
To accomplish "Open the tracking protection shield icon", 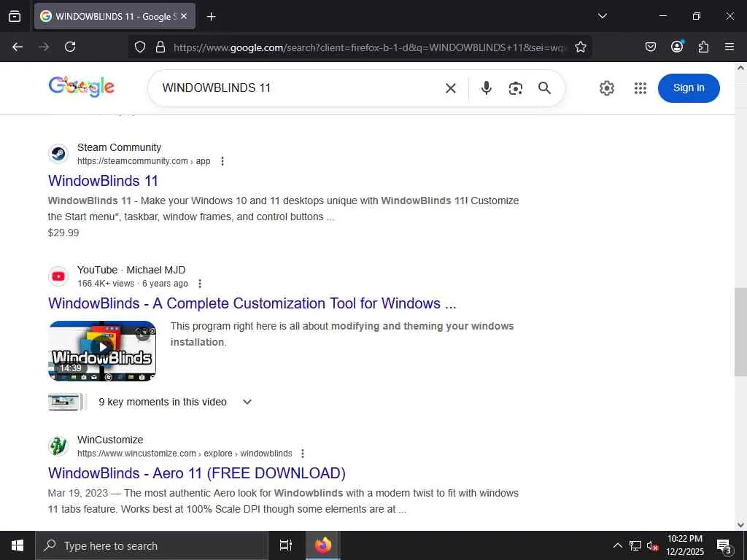I will [139, 47].
